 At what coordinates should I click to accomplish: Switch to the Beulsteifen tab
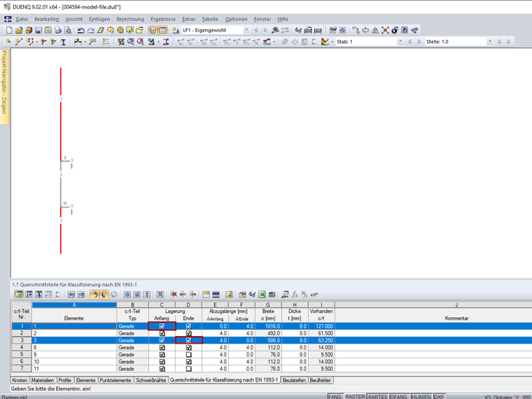click(x=294, y=380)
